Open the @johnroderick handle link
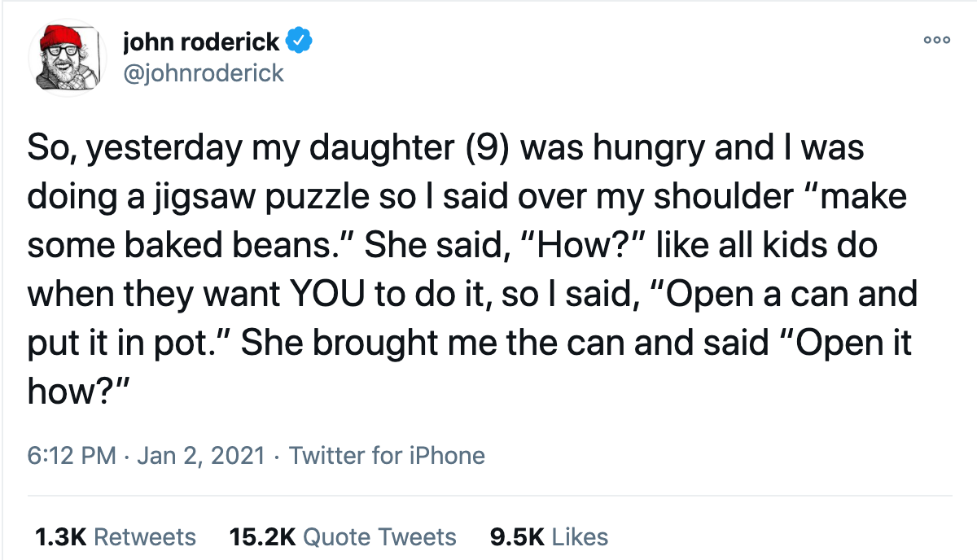The width and height of the screenshot is (977, 560). click(x=203, y=73)
